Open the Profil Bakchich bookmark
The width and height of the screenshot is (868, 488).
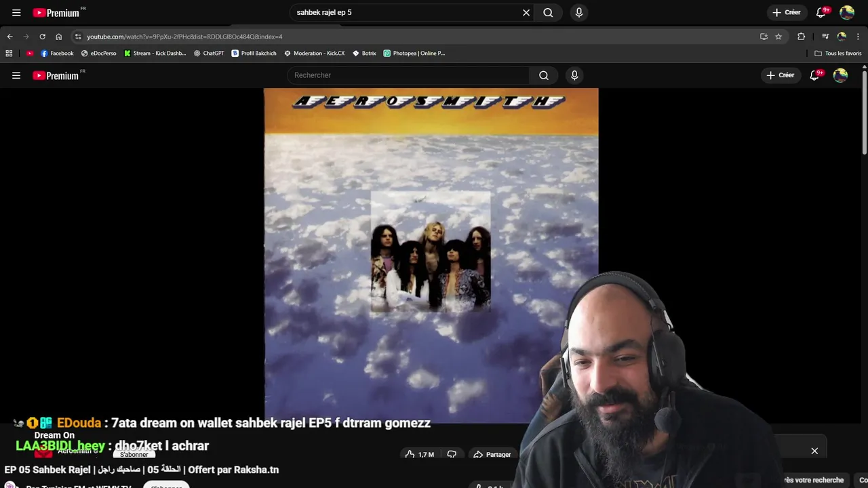[254, 53]
